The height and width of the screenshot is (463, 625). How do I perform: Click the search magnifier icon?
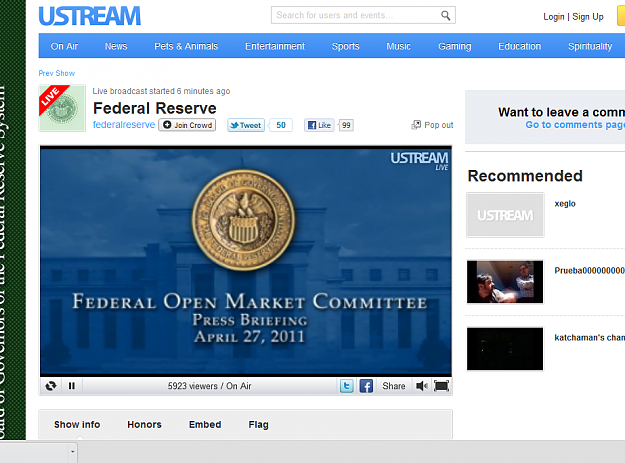tap(445, 16)
